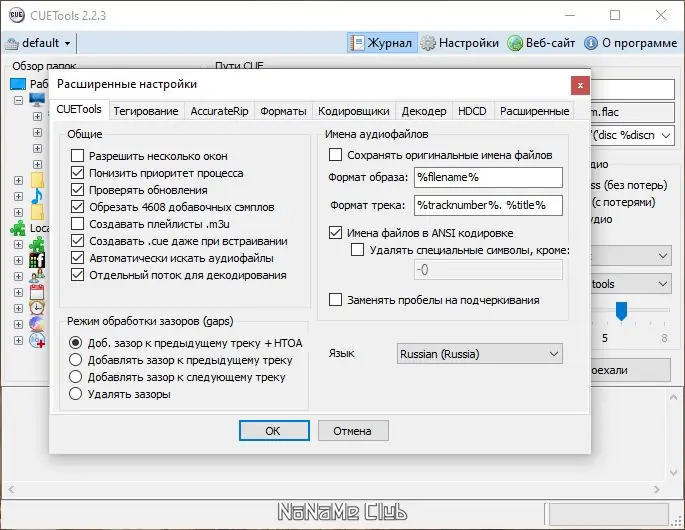Switch to the Расширенные tab
This screenshot has height=530, width=685.
click(534, 111)
